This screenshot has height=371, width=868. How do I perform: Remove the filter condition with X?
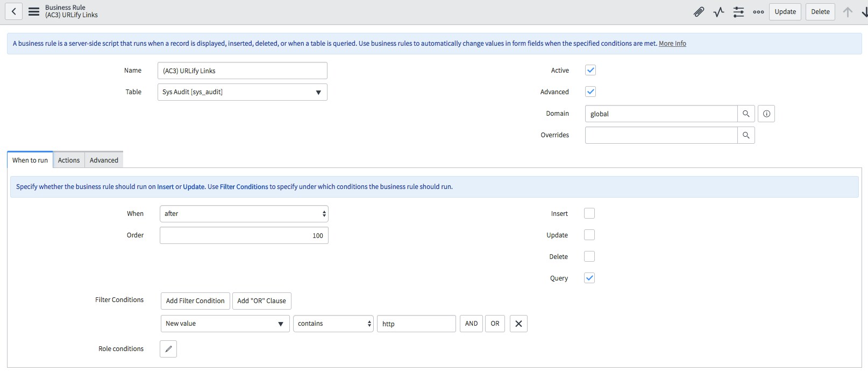tap(518, 324)
